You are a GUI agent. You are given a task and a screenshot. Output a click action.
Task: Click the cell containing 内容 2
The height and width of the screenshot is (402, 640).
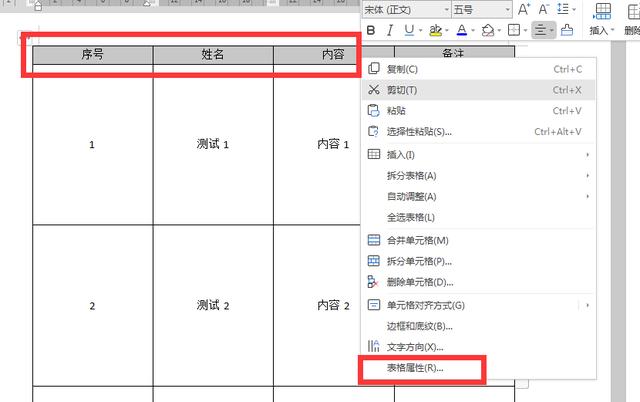pos(318,305)
